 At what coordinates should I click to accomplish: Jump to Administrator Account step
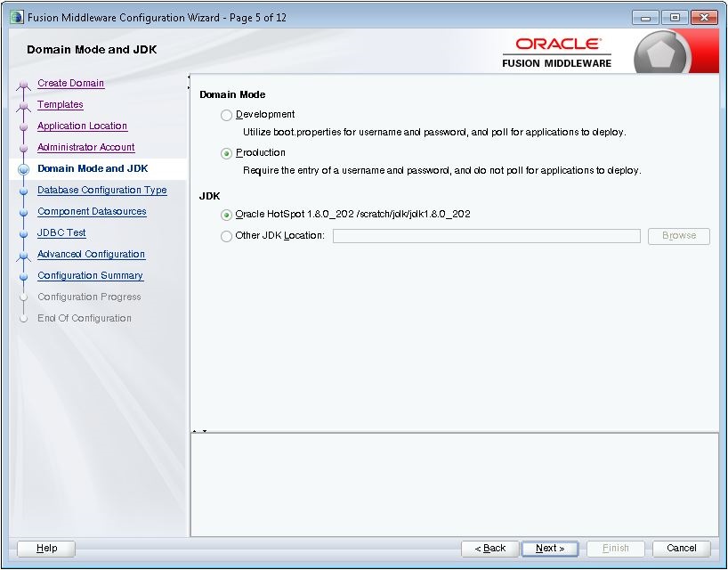click(86, 147)
